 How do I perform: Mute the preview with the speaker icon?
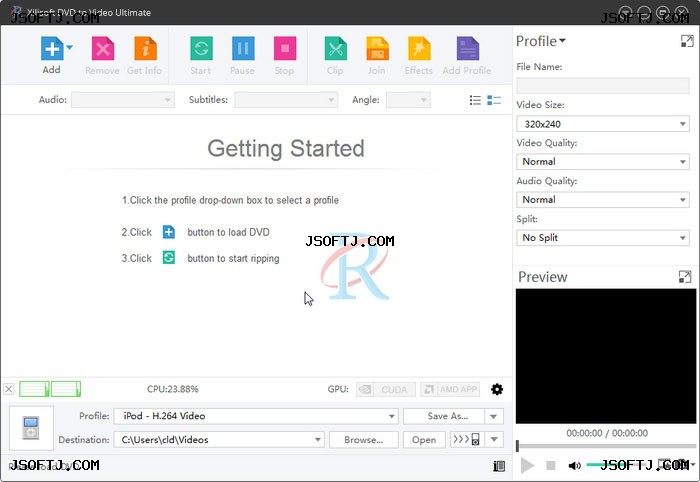pyautogui.click(x=574, y=465)
